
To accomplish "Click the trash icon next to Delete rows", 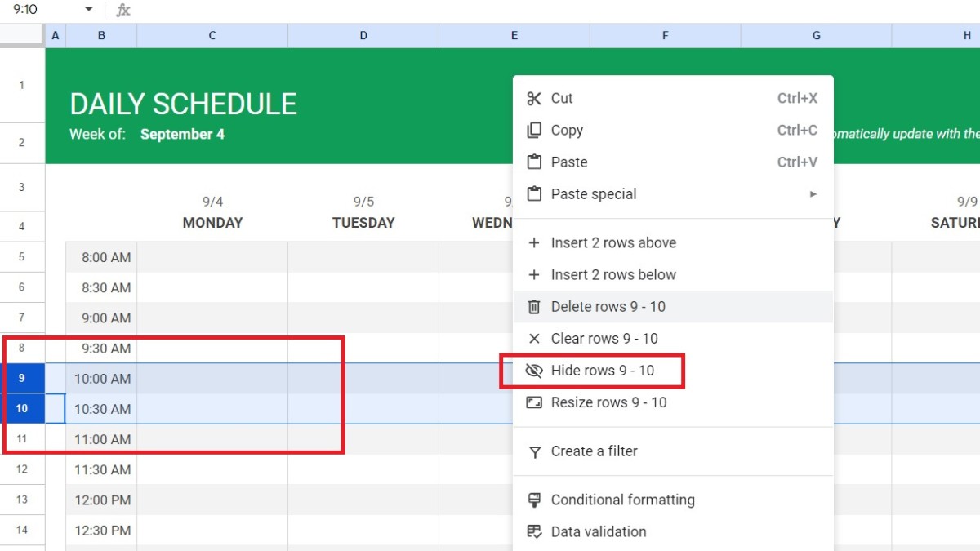I will tap(535, 306).
